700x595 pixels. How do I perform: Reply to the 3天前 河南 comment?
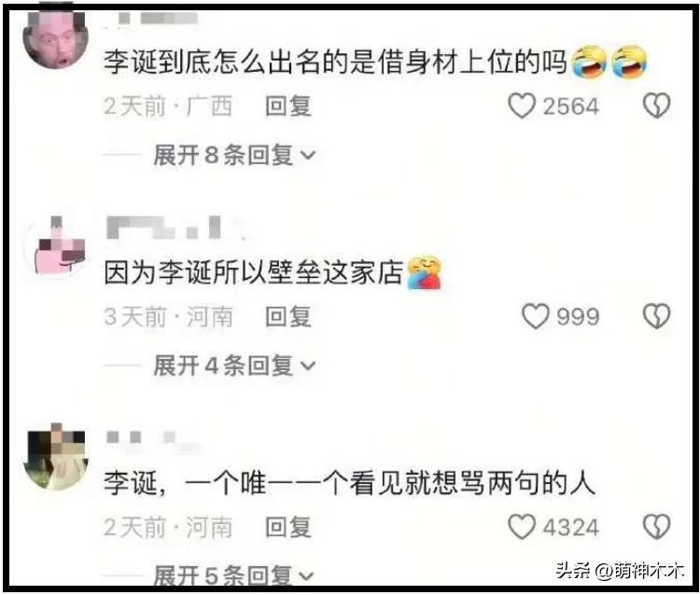(x=288, y=317)
